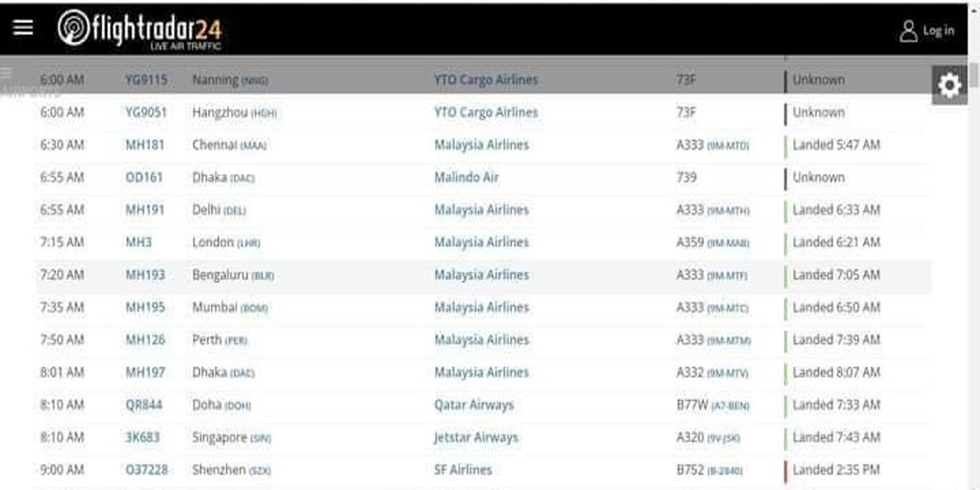The image size is (980, 490).
Task: Click Qatar Airways airline link
Action: coord(474,405)
